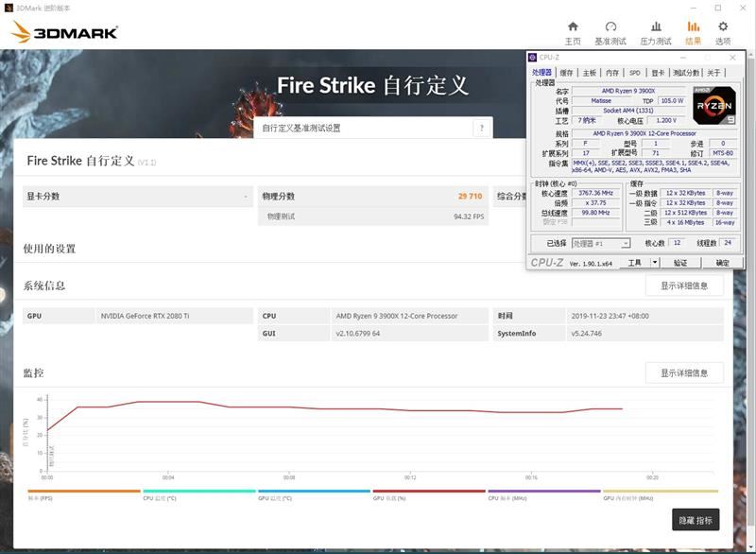Open the 工具 dropdown arrow in CPU-Z
This screenshot has height=554, width=756.
[655, 262]
